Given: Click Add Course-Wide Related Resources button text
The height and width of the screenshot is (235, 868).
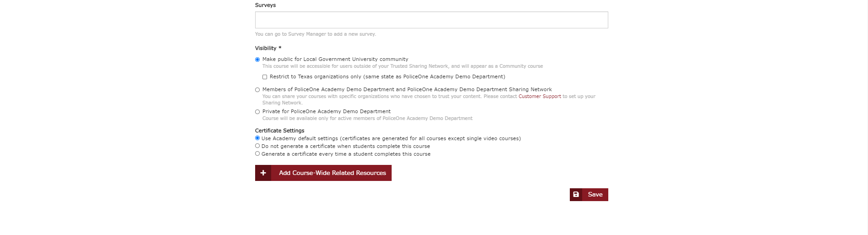Looking at the screenshot, I should tap(333, 173).
